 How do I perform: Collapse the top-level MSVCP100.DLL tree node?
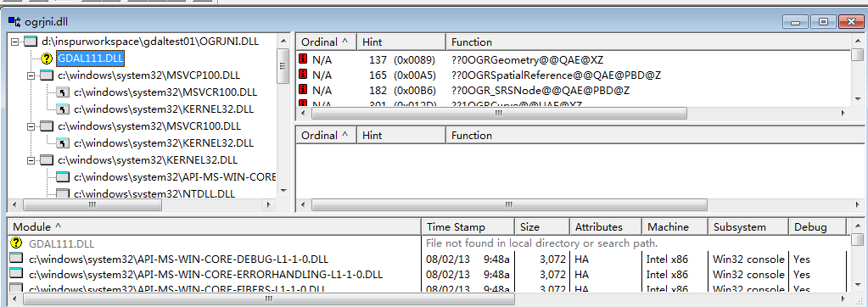(x=31, y=75)
